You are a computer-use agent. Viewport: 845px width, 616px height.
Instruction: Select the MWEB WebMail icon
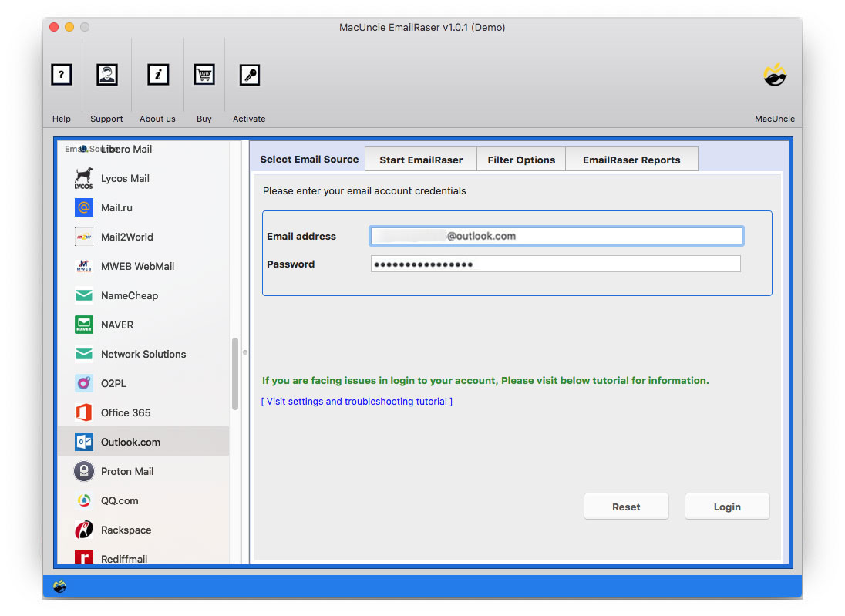83,266
